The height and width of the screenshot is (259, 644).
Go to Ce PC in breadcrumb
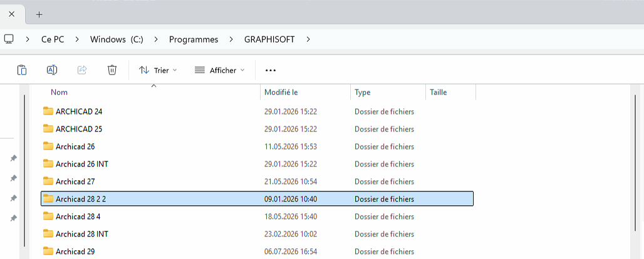tap(53, 39)
